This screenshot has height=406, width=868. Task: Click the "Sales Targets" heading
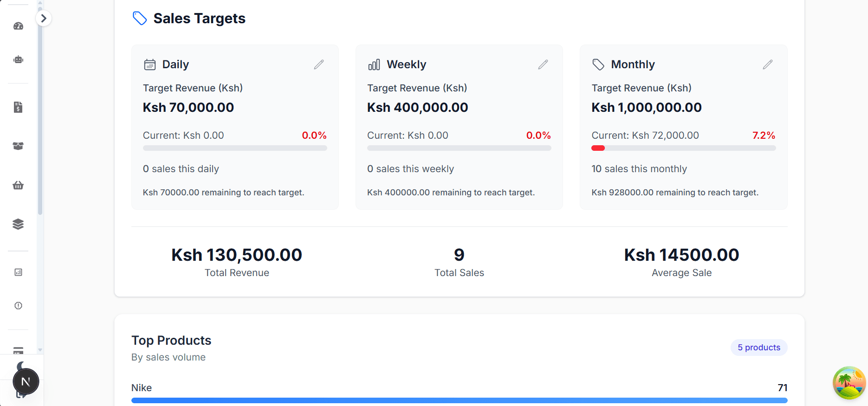coord(200,19)
